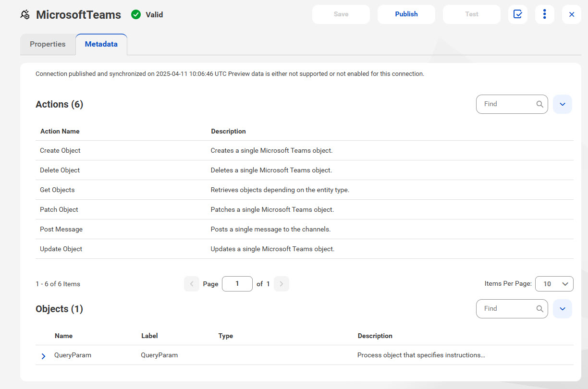Switch to the Properties tab
588x389 pixels.
click(48, 44)
